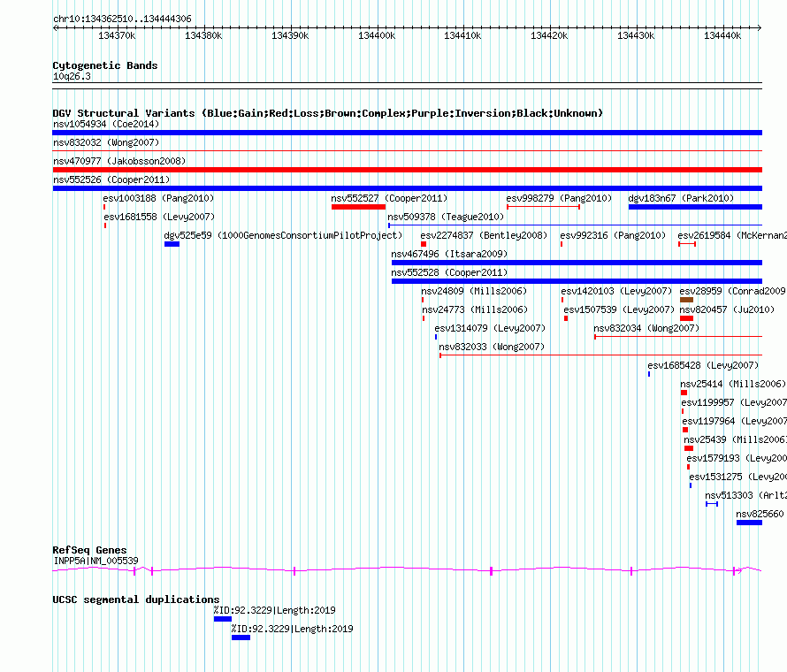
Task: Select the chr10:134362510..134444306 coordinate text
Action: point(122,19)
